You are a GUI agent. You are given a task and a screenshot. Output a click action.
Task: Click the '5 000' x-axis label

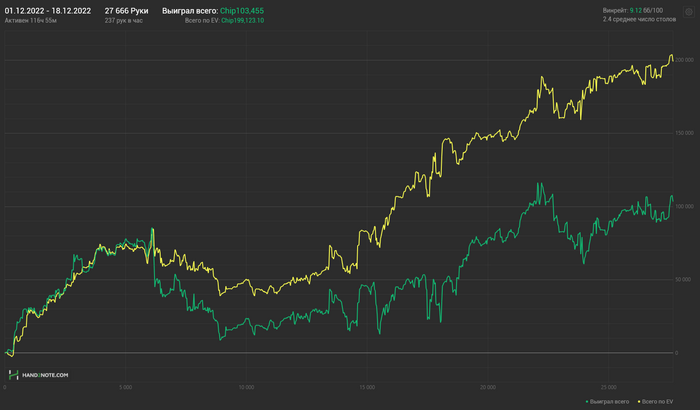125,387
